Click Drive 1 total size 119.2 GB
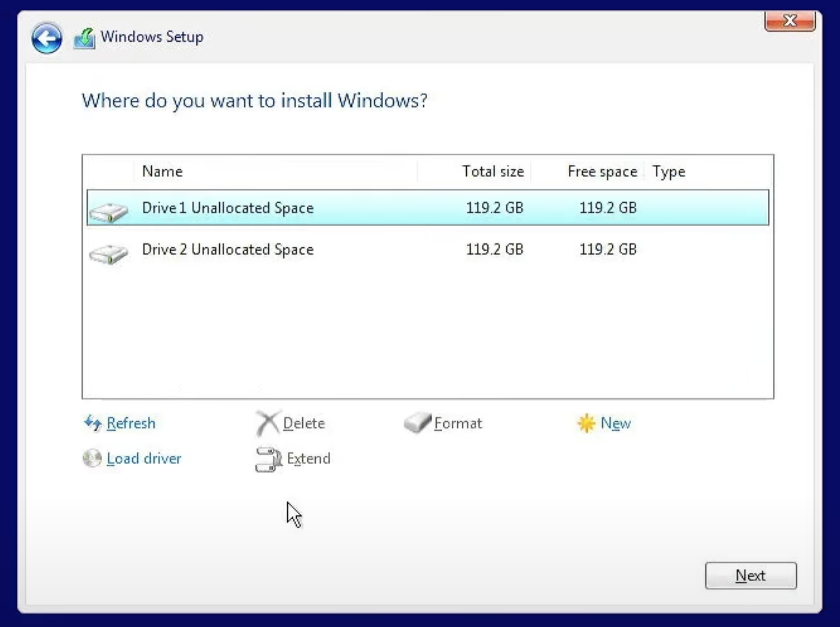 [x=495, y=208]
